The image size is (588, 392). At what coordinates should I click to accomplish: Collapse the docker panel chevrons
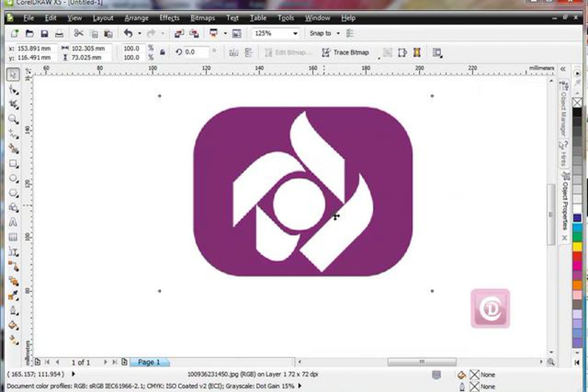[x=563, y=69]
